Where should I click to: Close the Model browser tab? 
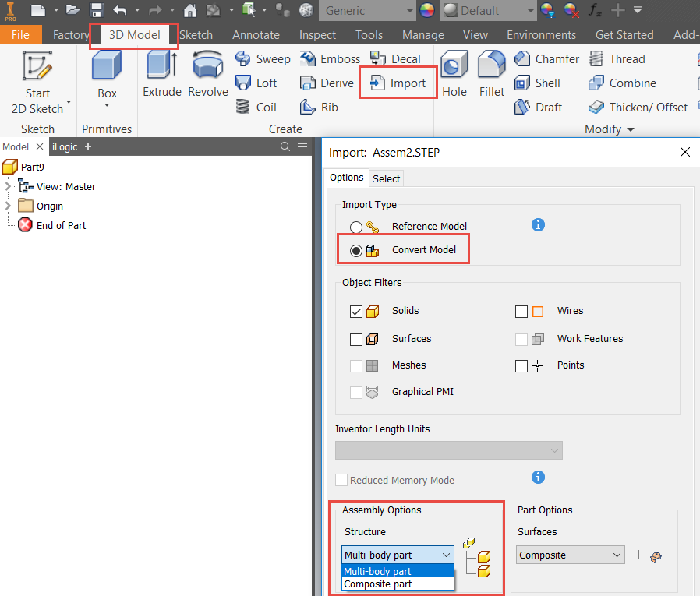click(x=39, y=146)
